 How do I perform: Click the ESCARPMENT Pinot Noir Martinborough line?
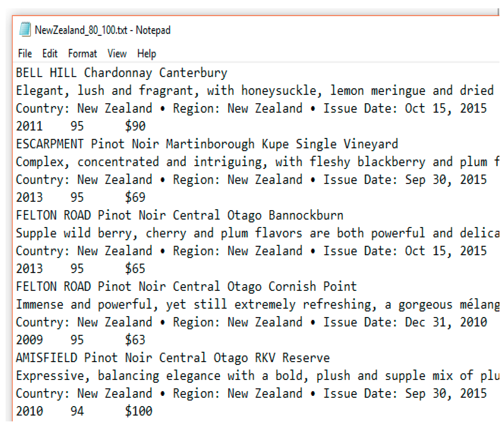click(x=207, y=144)
